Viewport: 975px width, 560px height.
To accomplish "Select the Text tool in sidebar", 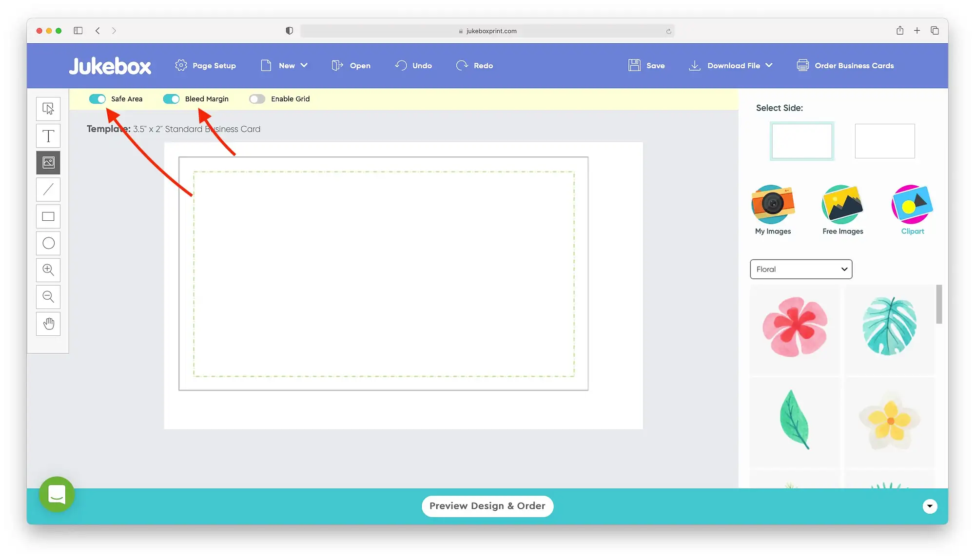I will pos(48,135).
